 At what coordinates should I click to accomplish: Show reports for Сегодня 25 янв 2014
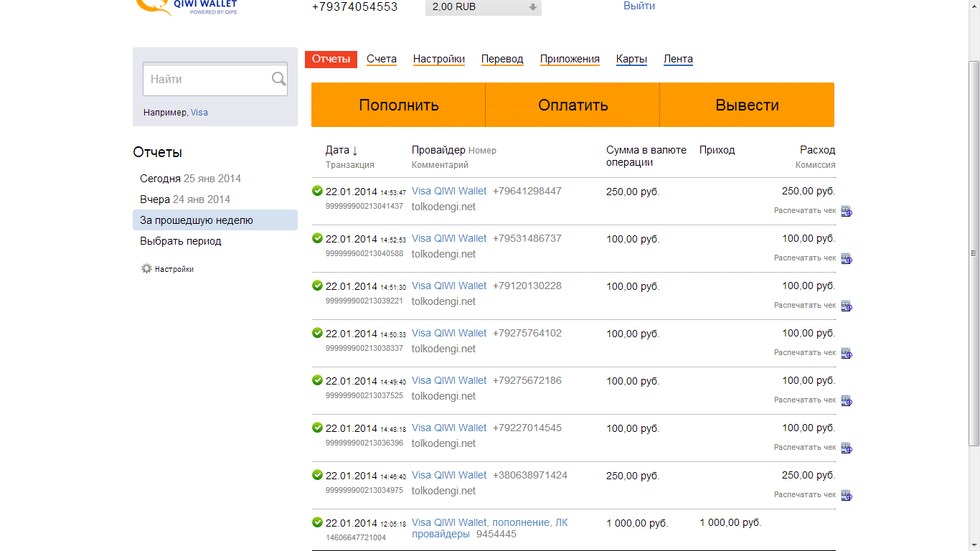[190, 179]
